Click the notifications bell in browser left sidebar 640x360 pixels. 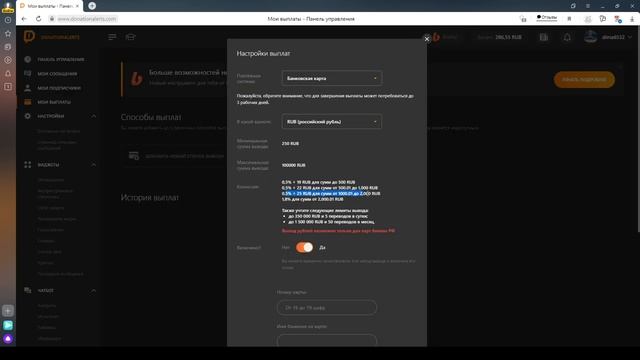[x=8, y=73]
